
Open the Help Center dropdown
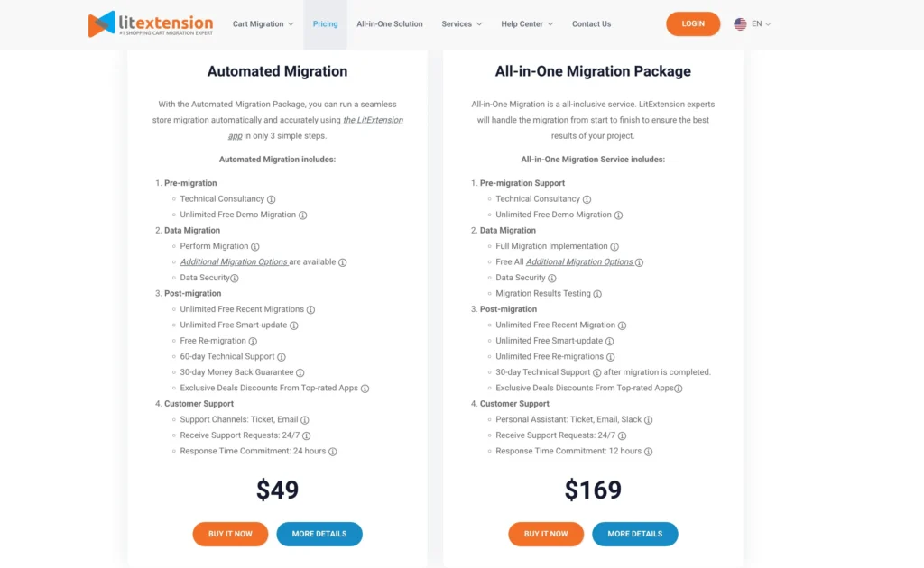[527, 24]
